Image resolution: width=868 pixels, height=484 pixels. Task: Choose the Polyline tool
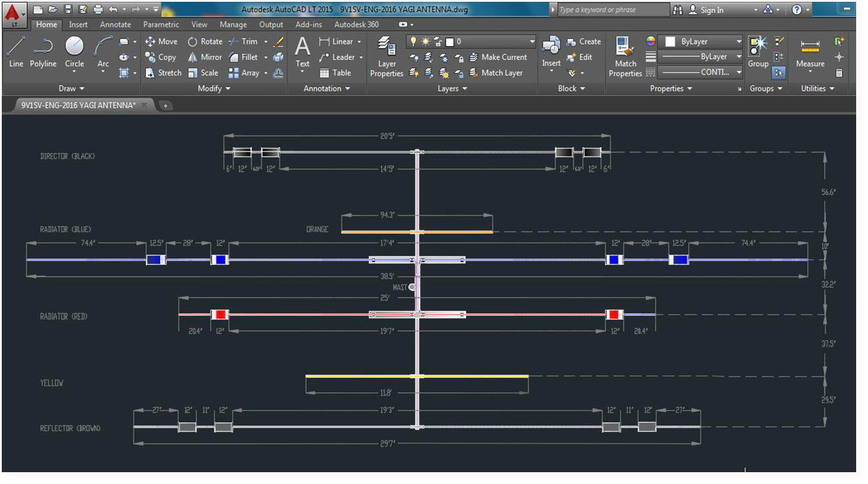43,51
